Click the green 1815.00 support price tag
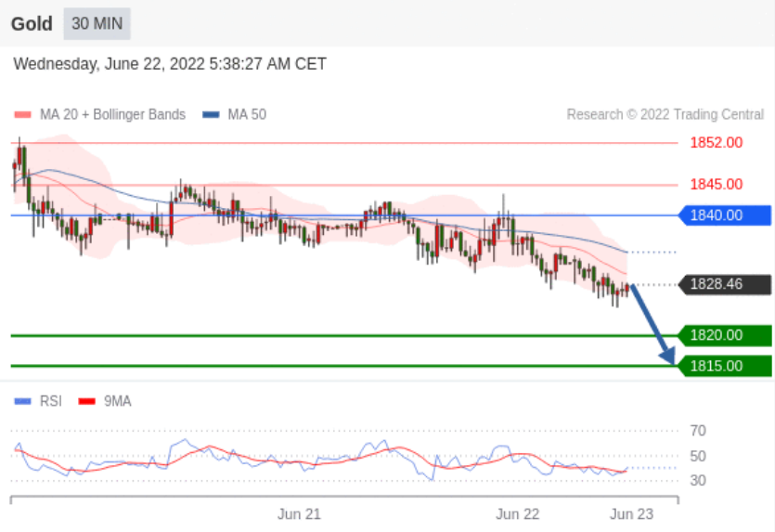 (725, 366)
